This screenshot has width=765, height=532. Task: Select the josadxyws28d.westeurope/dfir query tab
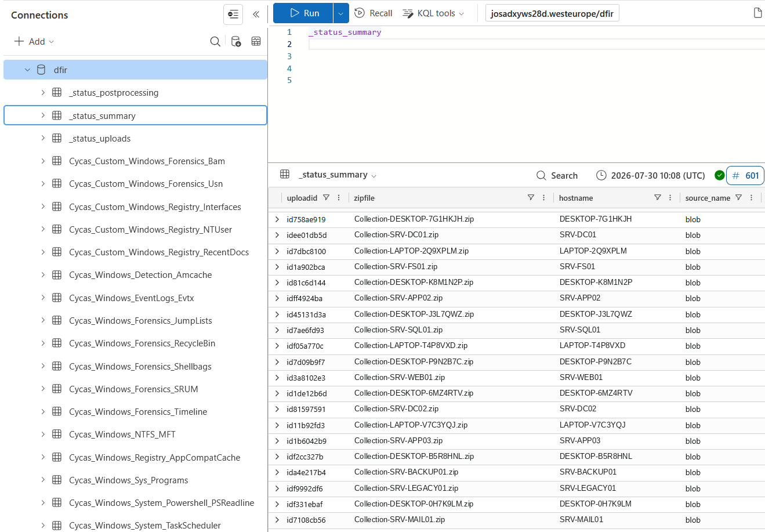[552, 13]
